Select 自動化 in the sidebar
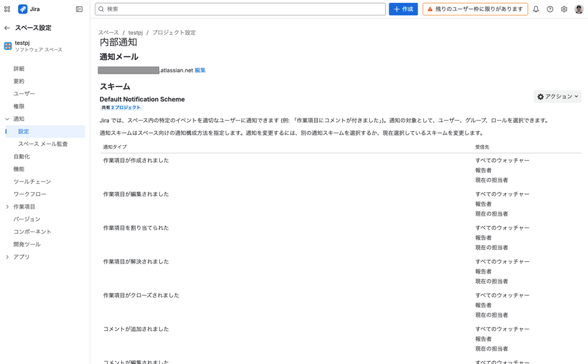This screenshot has width=588, height=364. [22, 156]
